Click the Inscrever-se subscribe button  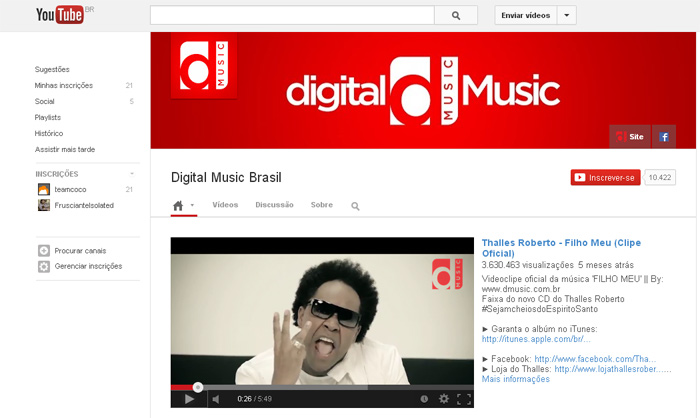(605, 177)
